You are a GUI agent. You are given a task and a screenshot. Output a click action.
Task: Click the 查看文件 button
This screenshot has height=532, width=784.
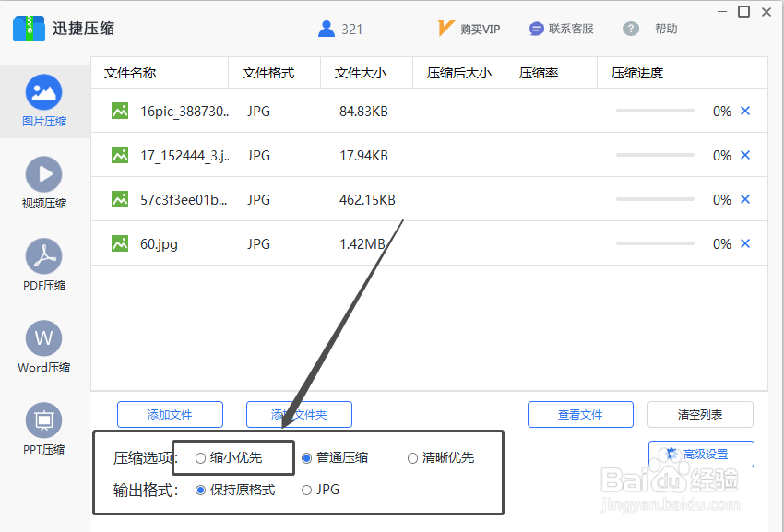[x=580, y=415]
